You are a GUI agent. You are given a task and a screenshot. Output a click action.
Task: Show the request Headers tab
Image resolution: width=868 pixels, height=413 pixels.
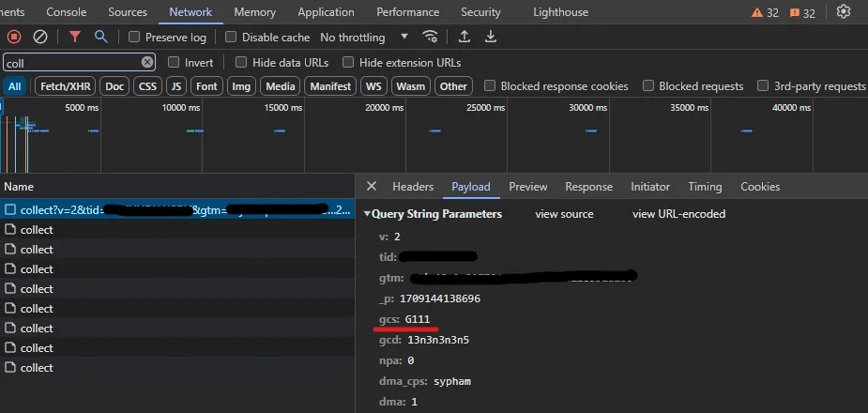[413, 187]
